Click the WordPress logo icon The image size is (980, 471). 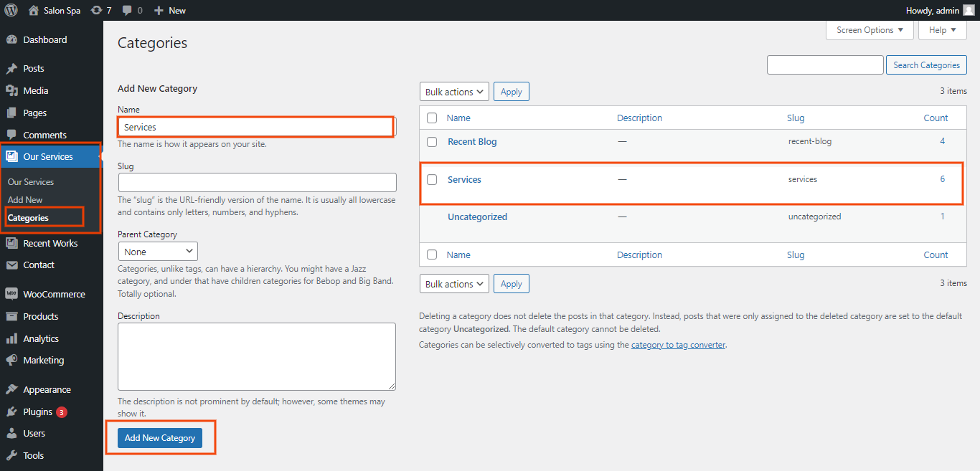click(11, 10)
